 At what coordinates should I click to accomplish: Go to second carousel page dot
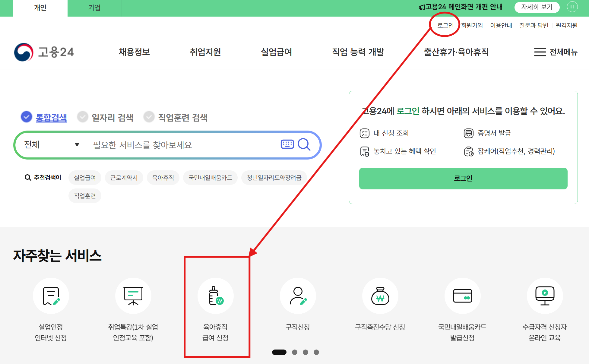click(x=295, y=352)
